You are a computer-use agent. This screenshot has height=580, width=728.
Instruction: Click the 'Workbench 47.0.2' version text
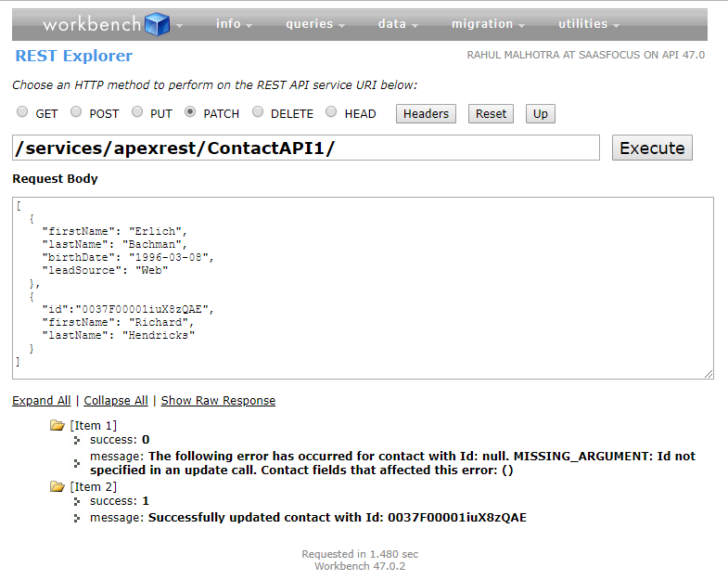(x=360, y=566)
